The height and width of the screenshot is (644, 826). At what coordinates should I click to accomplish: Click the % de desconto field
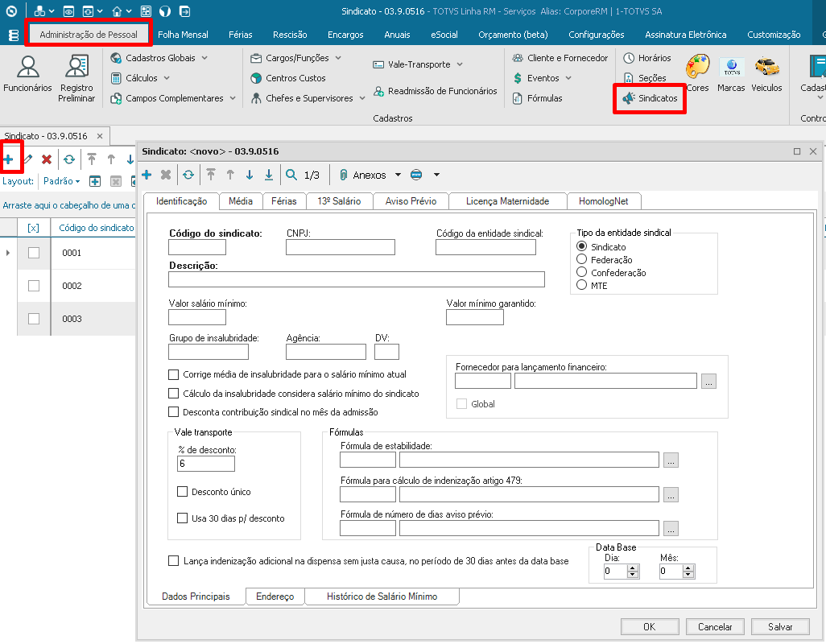206,464
